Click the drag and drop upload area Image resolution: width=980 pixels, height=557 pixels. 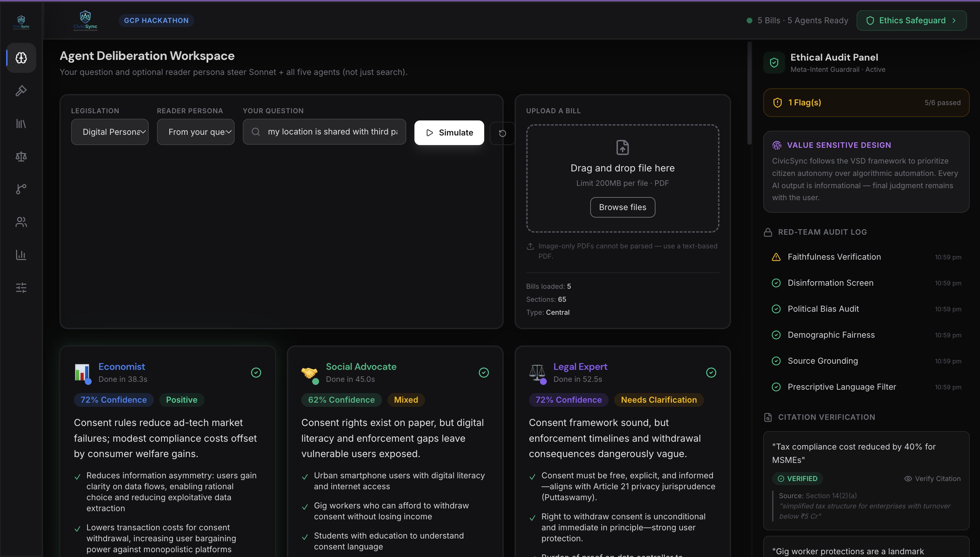click(x=622, y=178)
